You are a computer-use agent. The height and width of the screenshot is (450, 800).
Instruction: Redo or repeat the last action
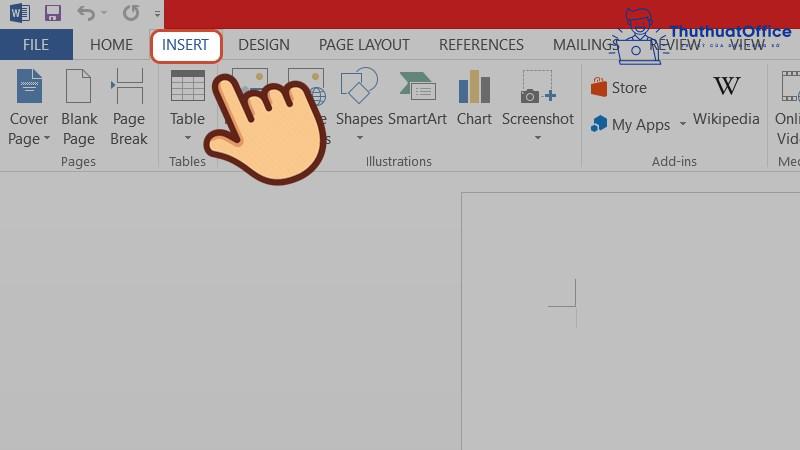point(131,13)
